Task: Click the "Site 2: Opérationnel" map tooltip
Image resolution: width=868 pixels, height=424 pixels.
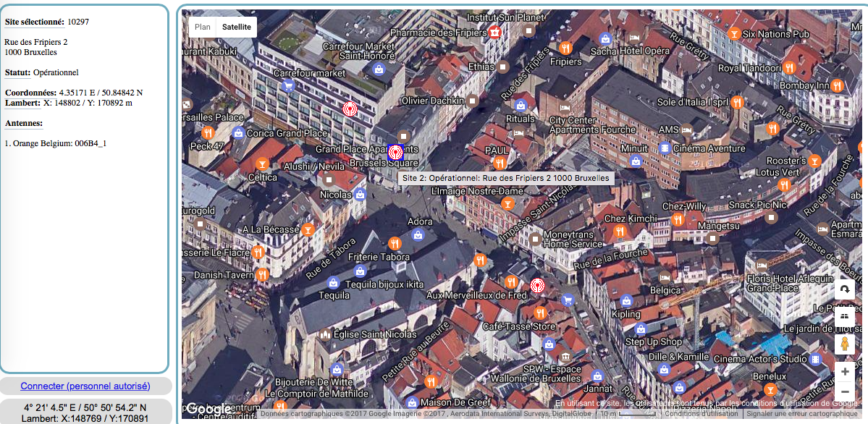Action: 506,178
